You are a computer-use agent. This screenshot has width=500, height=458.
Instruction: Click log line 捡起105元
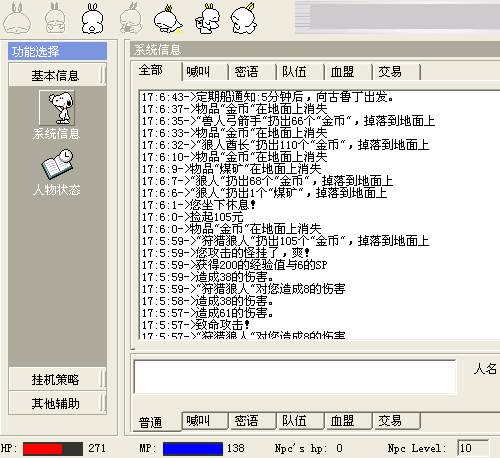192,217
